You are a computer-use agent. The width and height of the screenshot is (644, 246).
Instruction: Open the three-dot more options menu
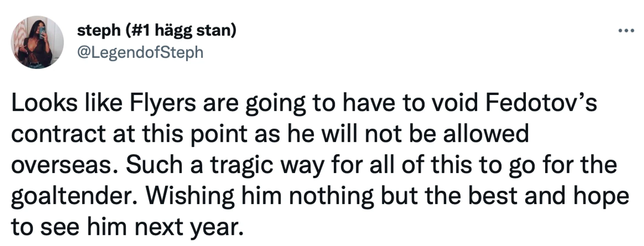[x=626, y=31]
